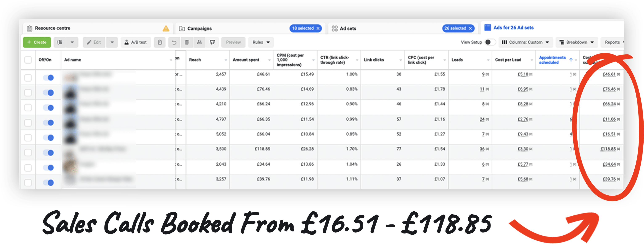Click the trash delete icon
The image size is (644, 244).
(x=186, y=42)
